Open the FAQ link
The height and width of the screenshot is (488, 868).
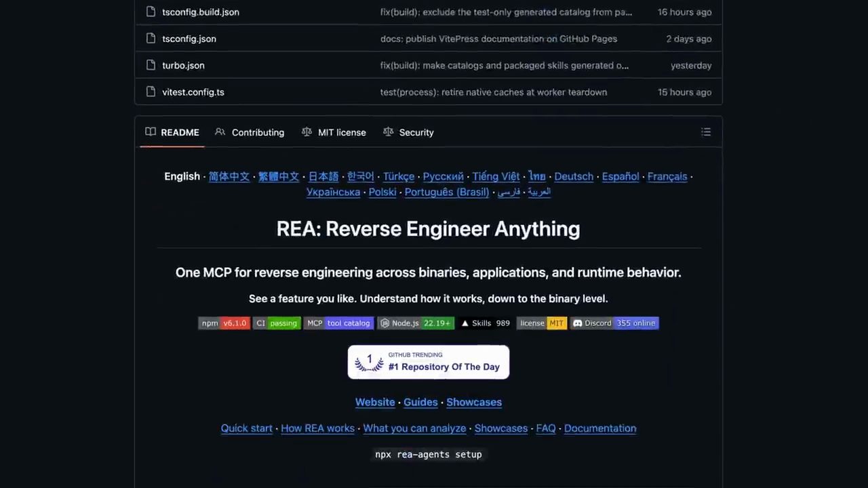tap(546, 428)
